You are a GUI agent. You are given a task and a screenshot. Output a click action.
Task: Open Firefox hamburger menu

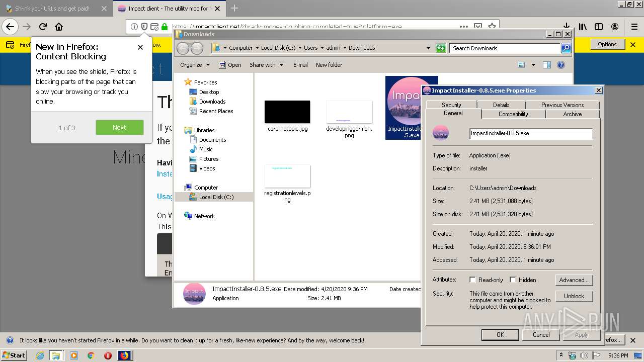point(634,27)
